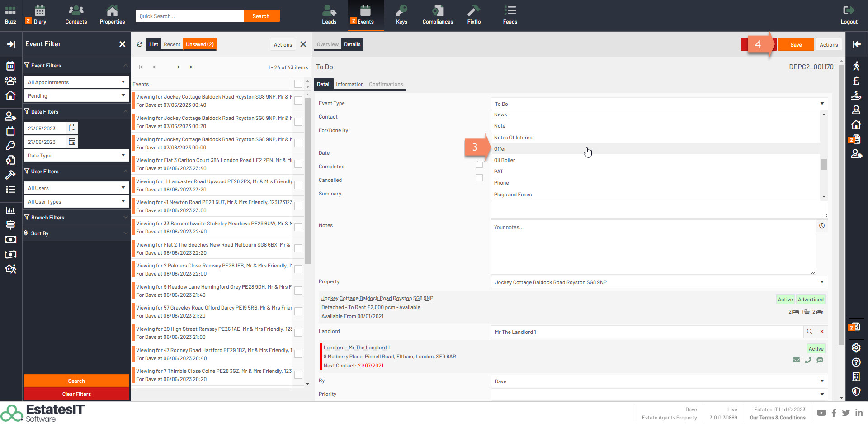Open the Keys module icon
868x424 pixels.
[x=401, y=15]
